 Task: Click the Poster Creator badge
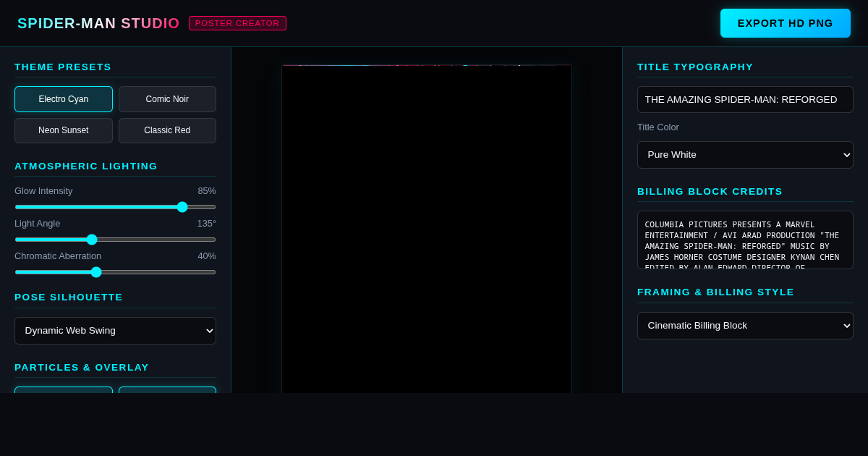pos(237,23)
